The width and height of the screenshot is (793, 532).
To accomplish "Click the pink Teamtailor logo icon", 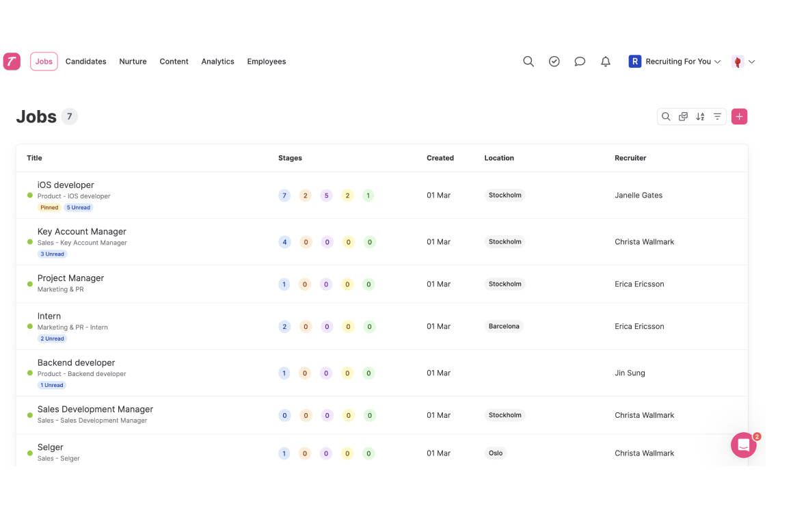I will coord(12,61).
